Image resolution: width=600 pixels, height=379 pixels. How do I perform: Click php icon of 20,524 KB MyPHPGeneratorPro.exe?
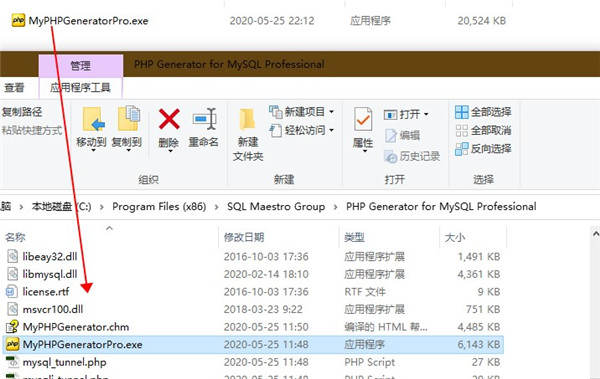point(18,20)
